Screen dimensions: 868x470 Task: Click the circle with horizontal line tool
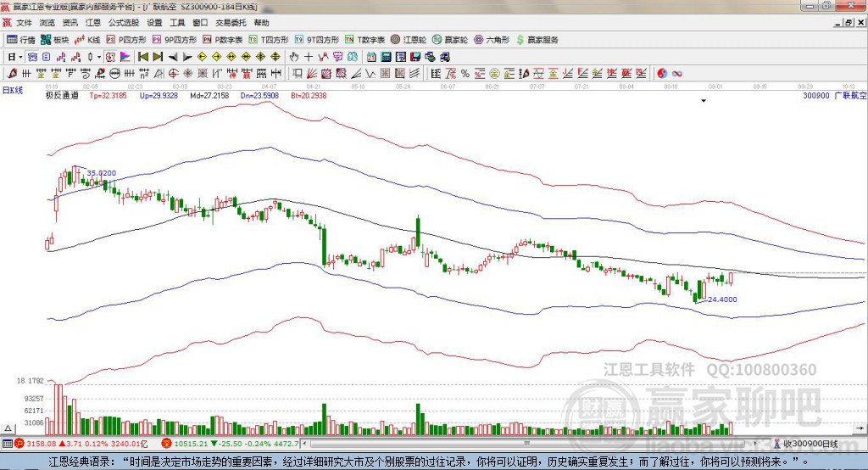pyautogui.click(x=114, y=74)
